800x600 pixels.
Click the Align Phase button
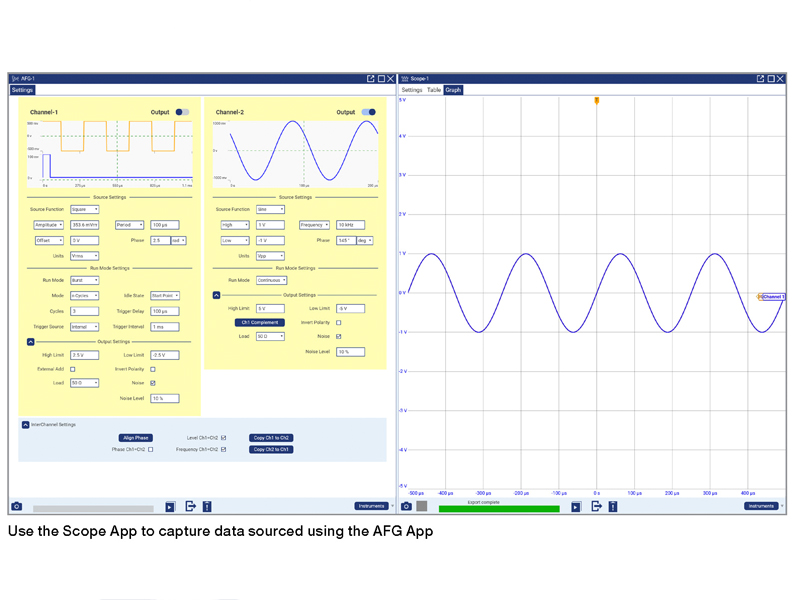[x=136, y=438]
